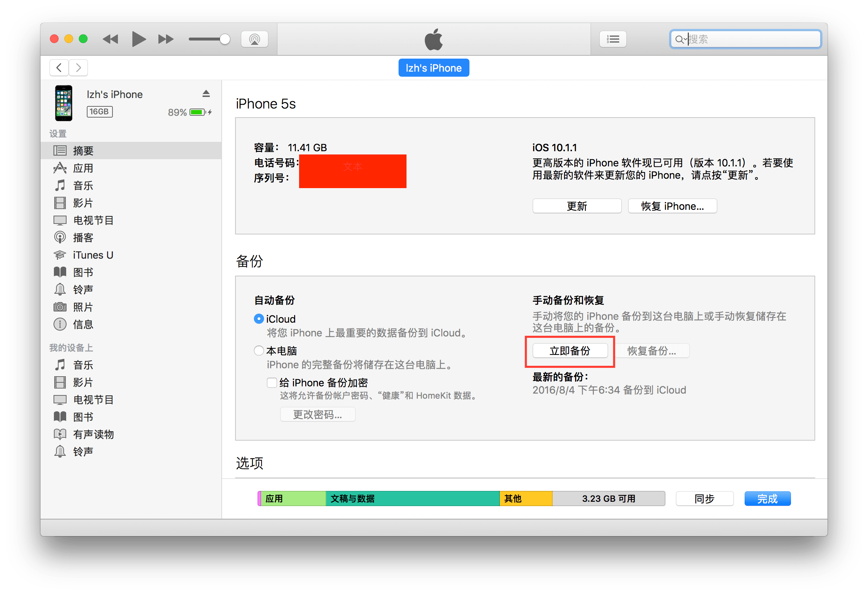Open 影片 under 我的设备上

(x=131, y=382)
